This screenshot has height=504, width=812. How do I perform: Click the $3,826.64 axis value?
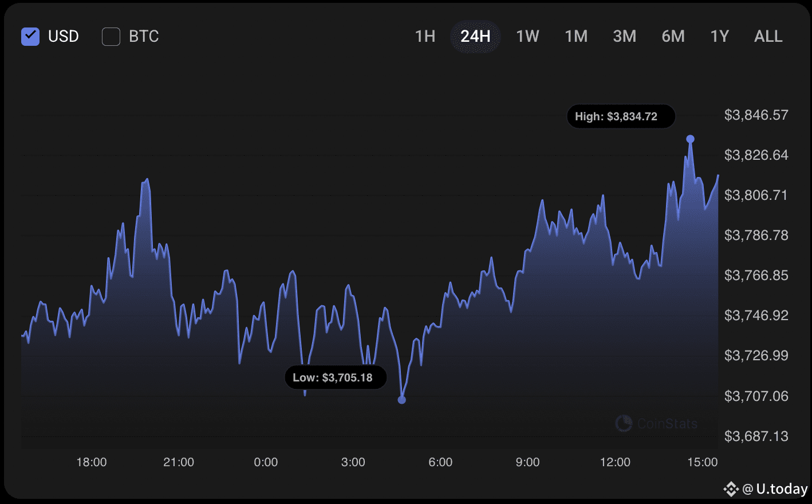tap(756, 155)
